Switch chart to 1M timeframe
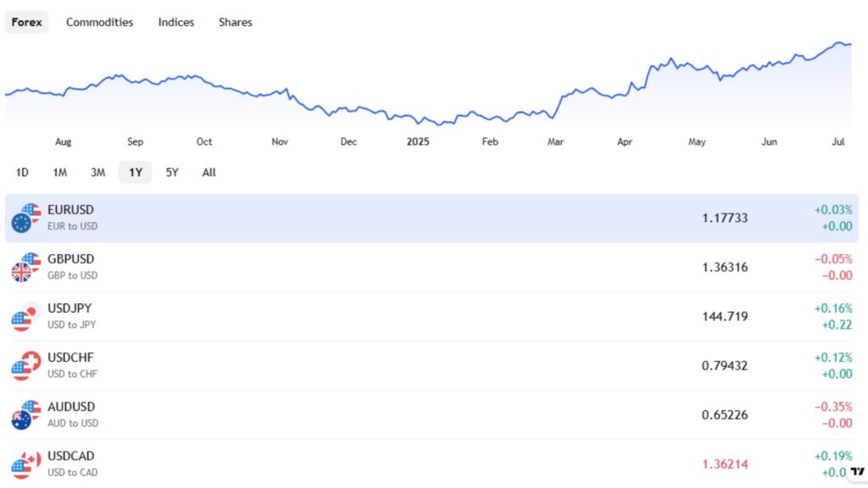Viewport: 868px width, 488px height. (x=59, y=172)
